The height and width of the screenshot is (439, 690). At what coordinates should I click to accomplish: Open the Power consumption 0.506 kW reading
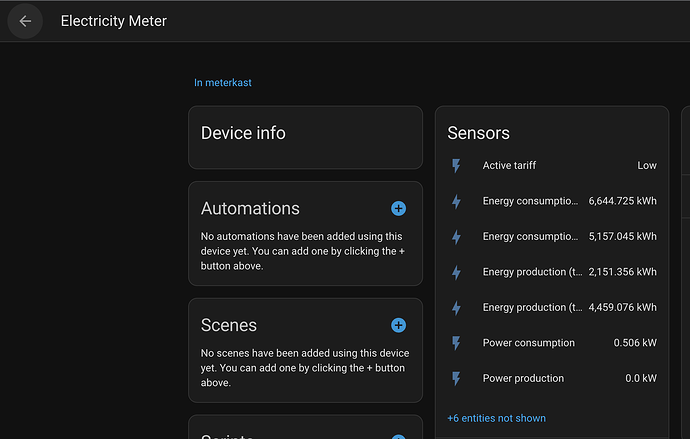tap(635, 343)
